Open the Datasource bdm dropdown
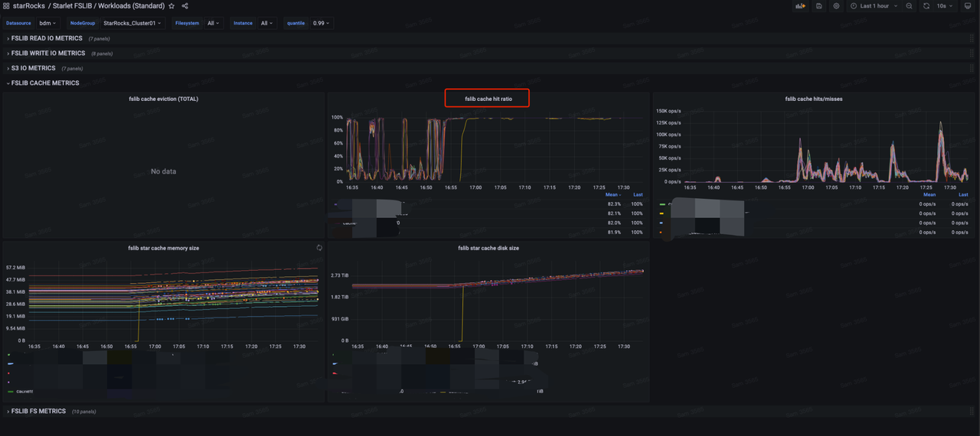Screen dimensions: 980x436 (48, 23)
